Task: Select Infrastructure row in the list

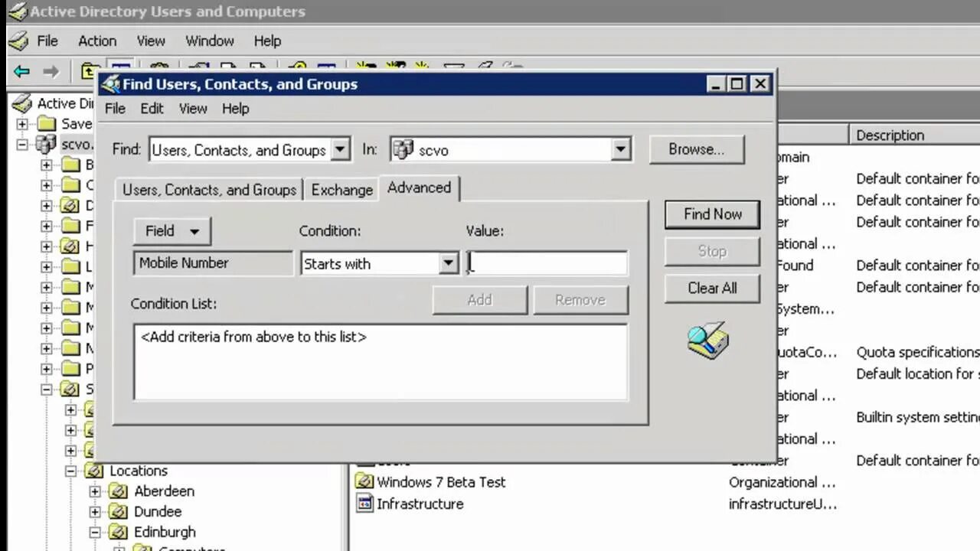Action: (420, 504)
